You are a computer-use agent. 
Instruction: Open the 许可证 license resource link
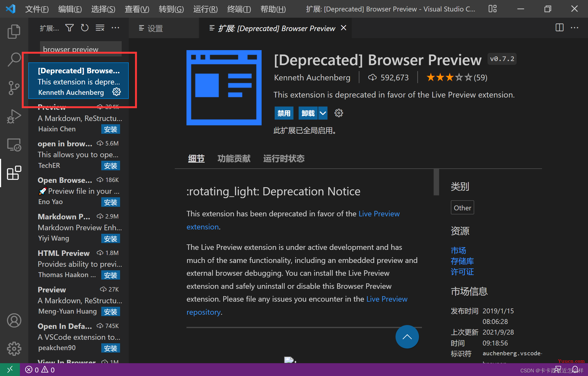coord(462,272)
